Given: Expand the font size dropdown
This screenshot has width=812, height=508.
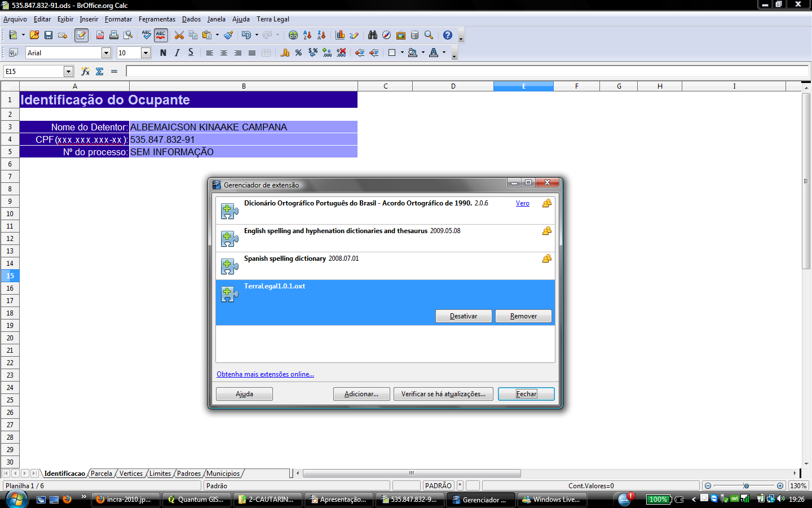Looking at the screenshot, I should tap(145, 52).
